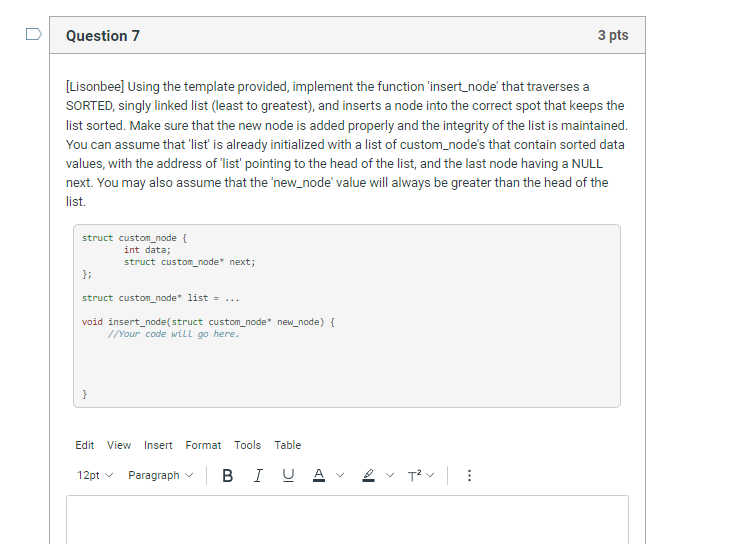Click the 'struct custom_node {' line
The height and width of the screenshot is (544, 745).
(134, 238)
